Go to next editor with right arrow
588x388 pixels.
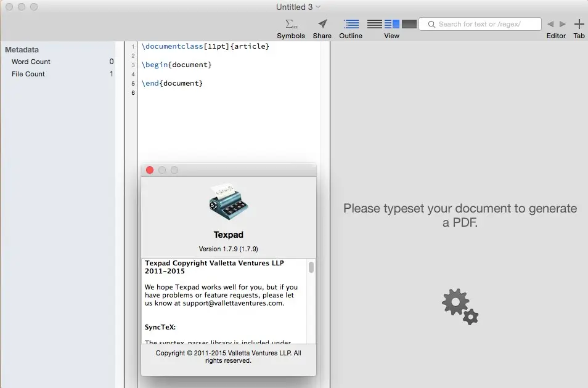pos(563,24)
